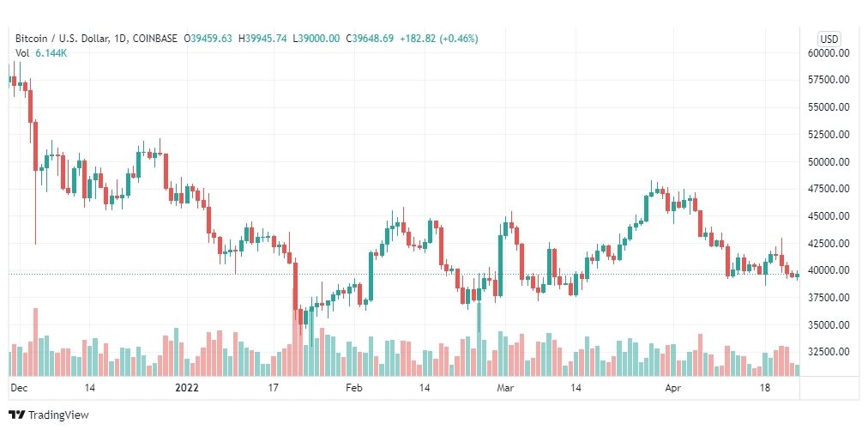Select the Dec date on time axis
This screenshot has width=868, height=430.
click(18, 388)
